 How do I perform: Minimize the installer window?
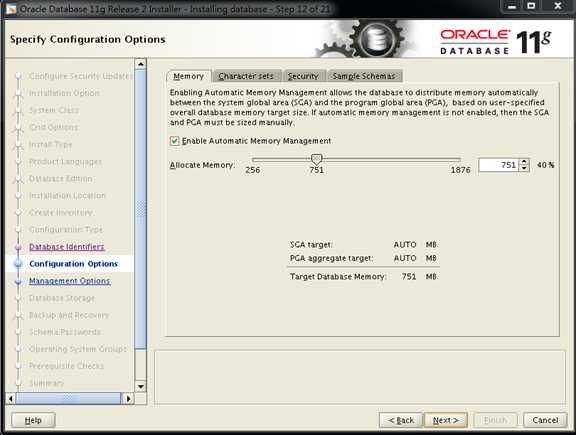point(512,6)
